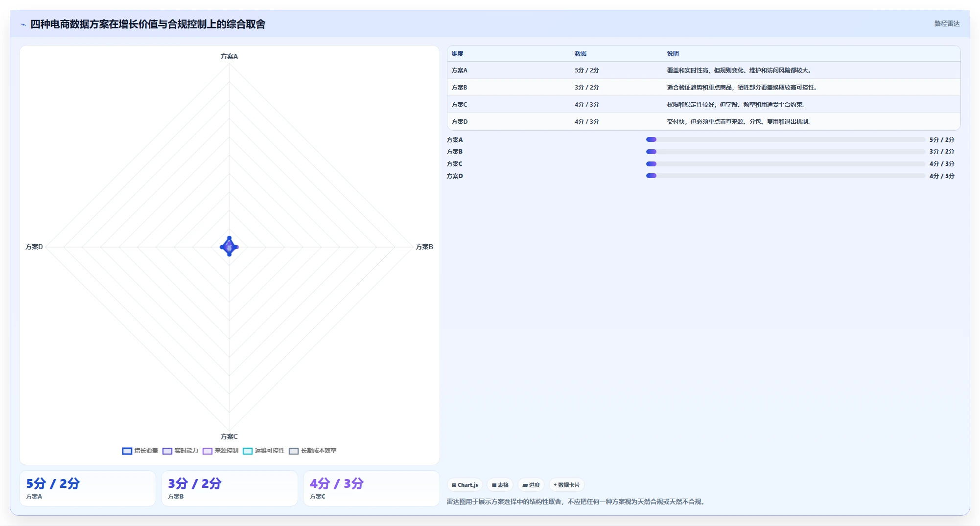Image resolution: width=980 pixels, height=526 pixels.
Task: Open the 5分 / 2分 方案A data card
Action: pos(88,488)
